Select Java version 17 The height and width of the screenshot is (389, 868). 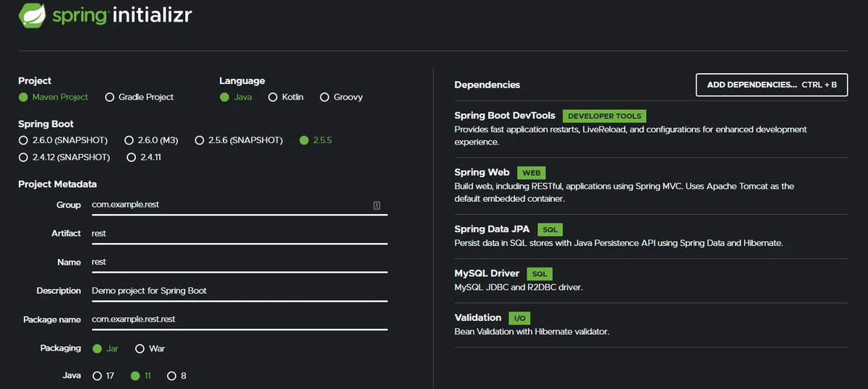(x=98, y=376)
